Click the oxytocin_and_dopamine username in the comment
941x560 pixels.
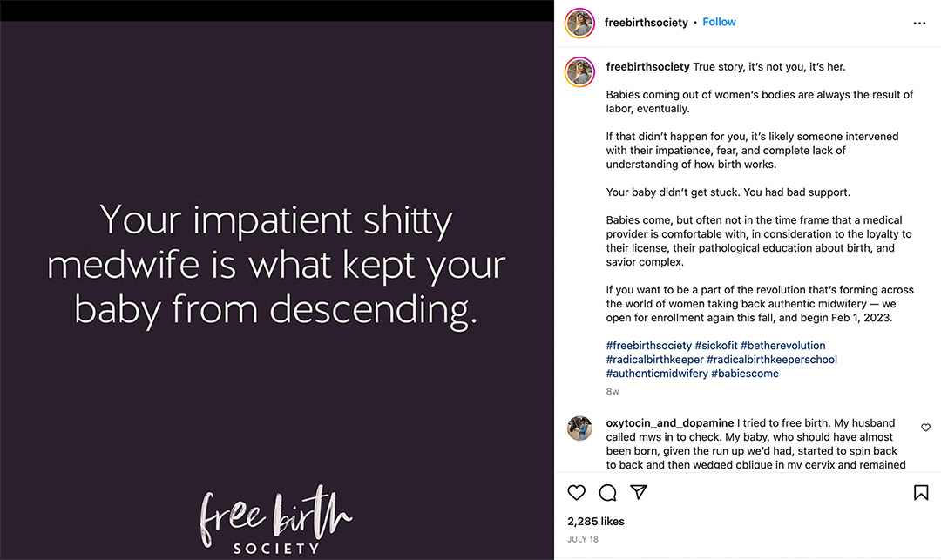click(x=669, y=422)
